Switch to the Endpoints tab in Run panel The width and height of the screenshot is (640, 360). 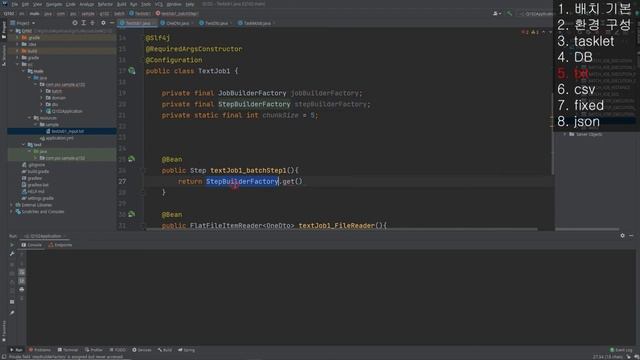pos(60,245)
